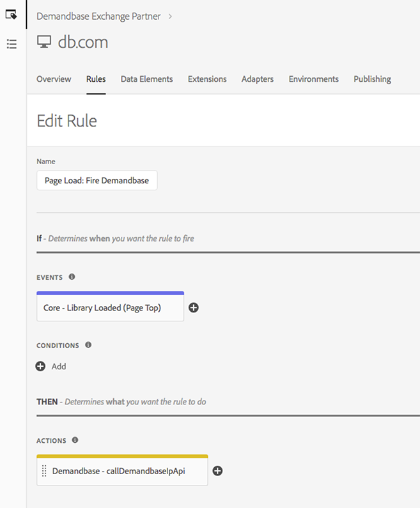Open the tag properties icon in sidebar
This screenshot has height=508, width=420.
[x=12, y=15]
